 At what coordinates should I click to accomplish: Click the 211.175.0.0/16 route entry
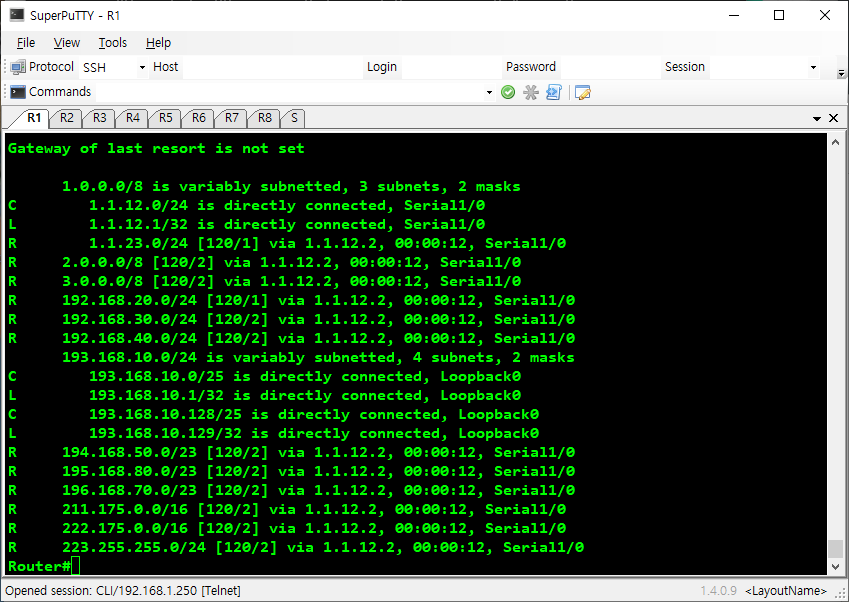coord(287,509)
